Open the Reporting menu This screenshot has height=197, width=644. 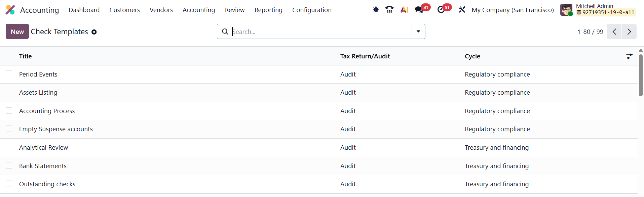[268, 10]
